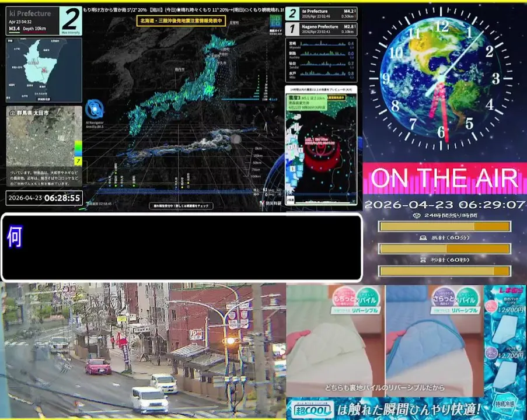Click the icon beside 長針(60分)
The height and width of the screenshot is (420, 527).
(423, 237)
